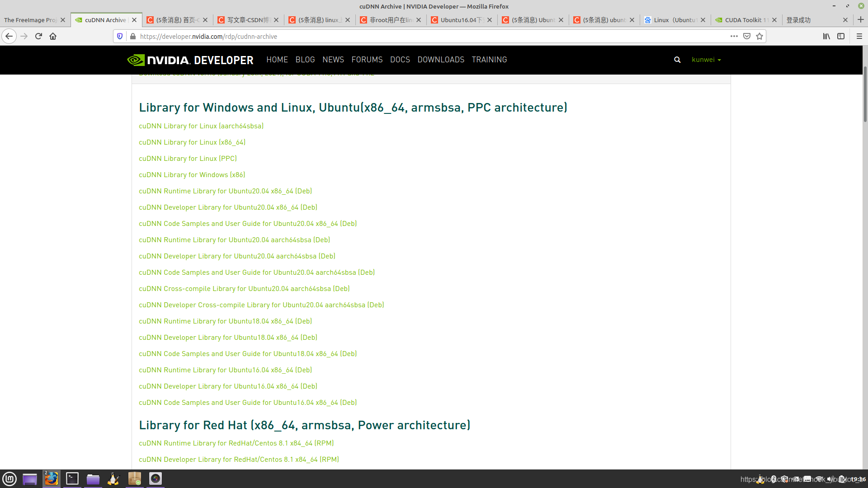This screenshot has width=868, height=488.
Task: Save page to Pocket icon
Action: [x=747, y=36]
